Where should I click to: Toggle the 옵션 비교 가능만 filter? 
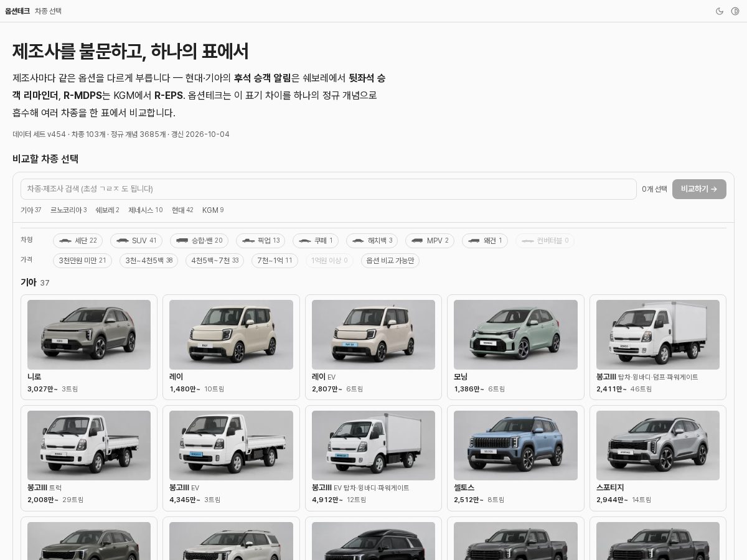[x=390, y=261]
